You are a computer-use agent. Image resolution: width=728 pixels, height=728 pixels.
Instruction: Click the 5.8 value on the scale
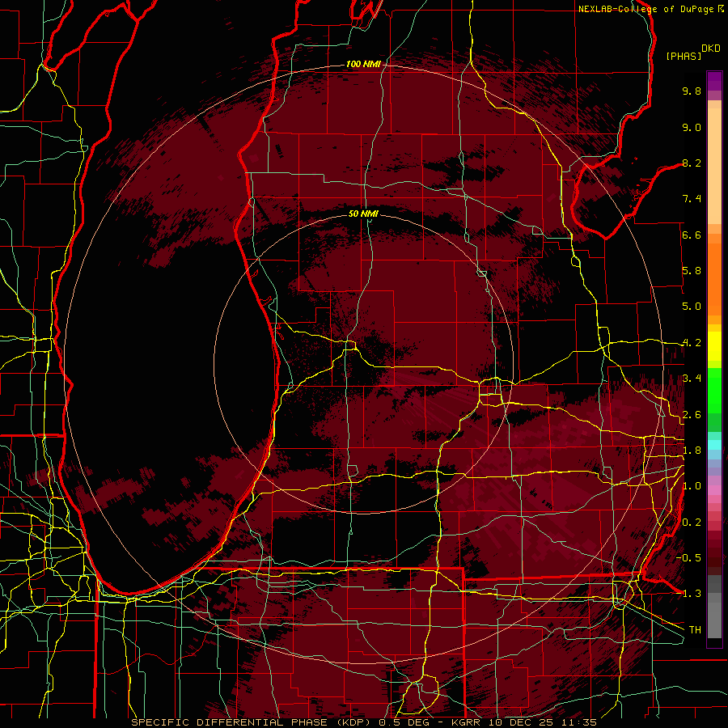point(692,271)
